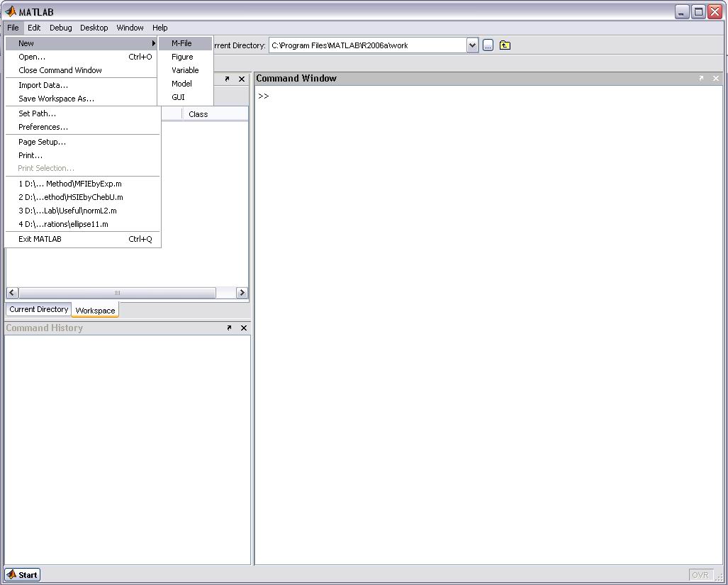Open recent file normL2.m
Image resolution: width=728 pixels, height=585 pixels.
(x=83, y=211)
